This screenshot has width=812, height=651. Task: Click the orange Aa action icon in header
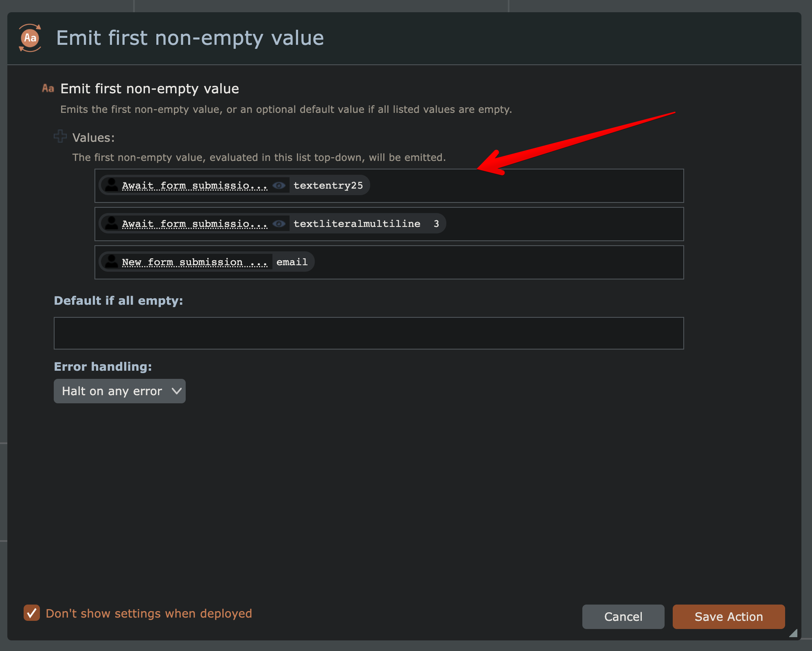tap(30, 38)
